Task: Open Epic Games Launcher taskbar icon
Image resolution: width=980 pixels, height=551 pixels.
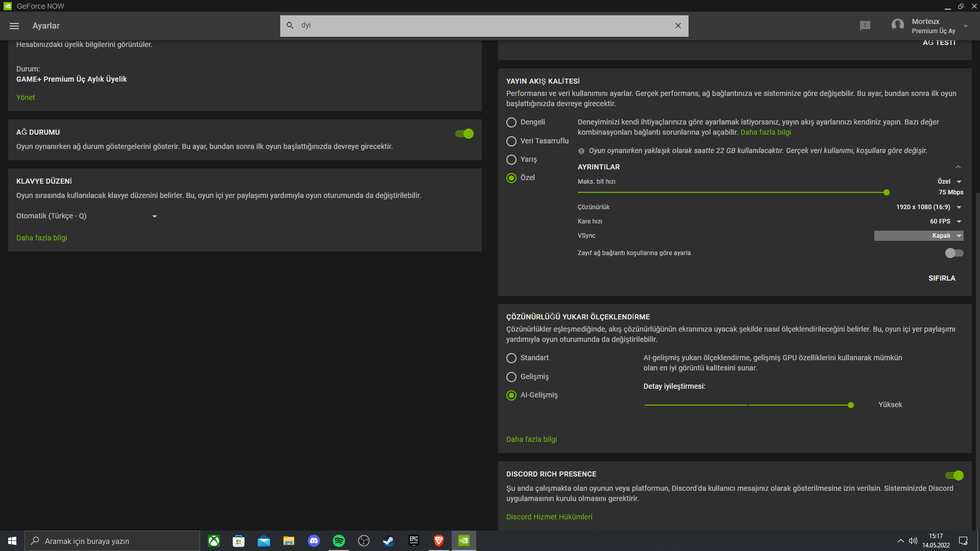Action: (x=413, y=541)
